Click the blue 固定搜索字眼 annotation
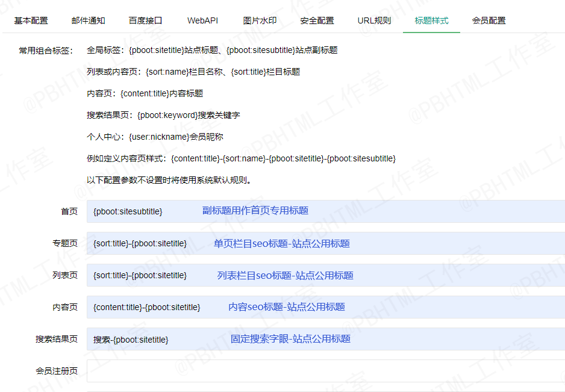Screen dimensions: 565x392 [x=291, y=338]
